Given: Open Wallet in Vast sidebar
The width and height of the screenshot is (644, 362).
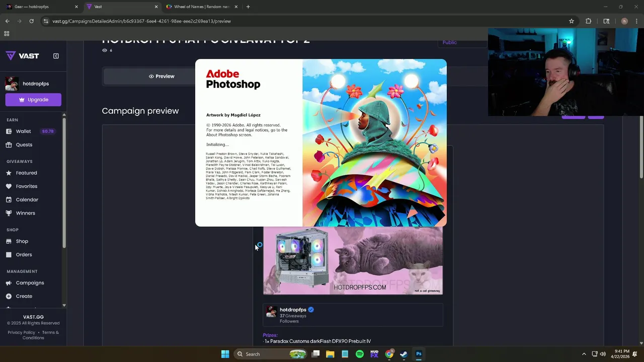Looking at the screenshot, I should [23, 131].
